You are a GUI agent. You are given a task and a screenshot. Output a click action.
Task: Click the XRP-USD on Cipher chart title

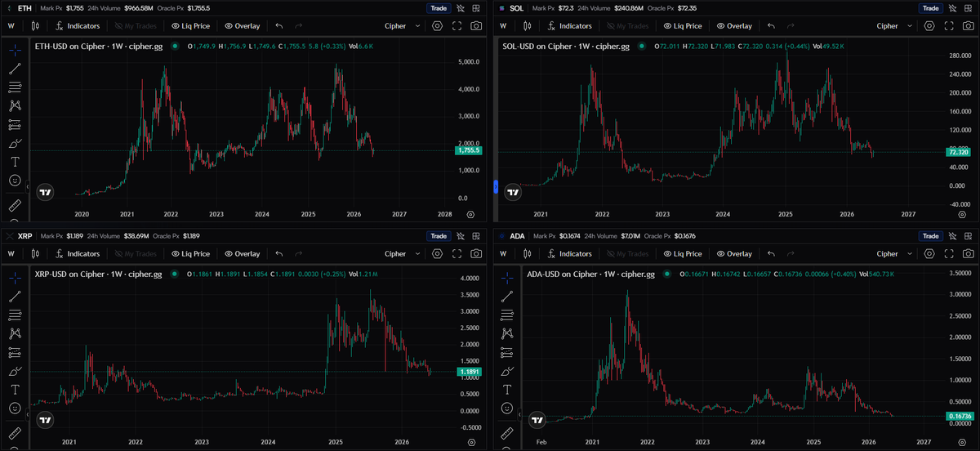[100, 275]
